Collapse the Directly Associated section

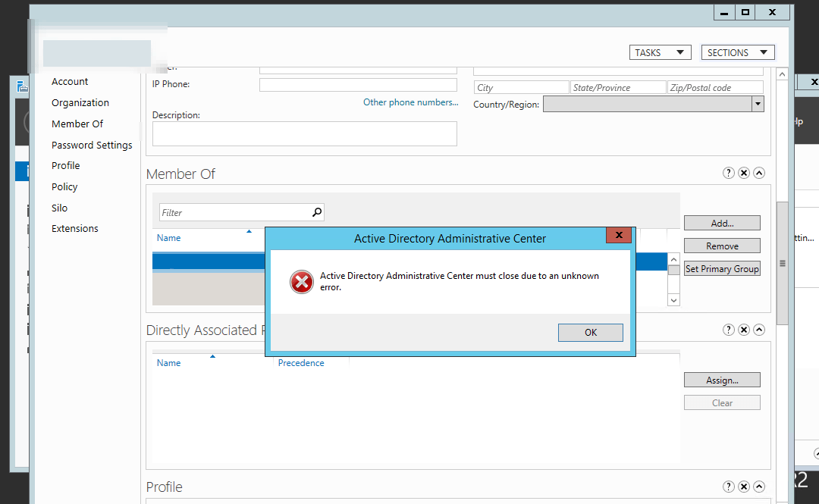[759, 330]
